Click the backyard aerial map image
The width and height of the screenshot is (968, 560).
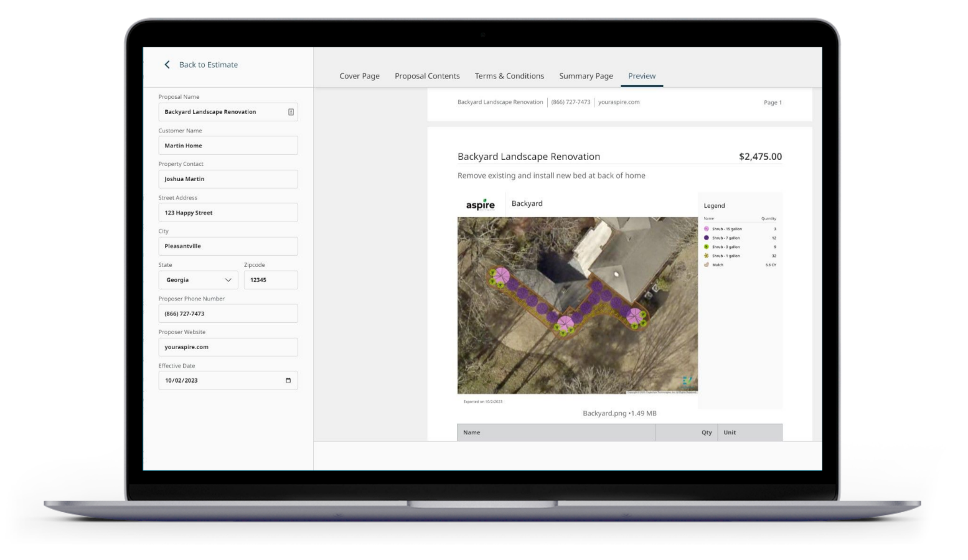(x=577, y=305)
